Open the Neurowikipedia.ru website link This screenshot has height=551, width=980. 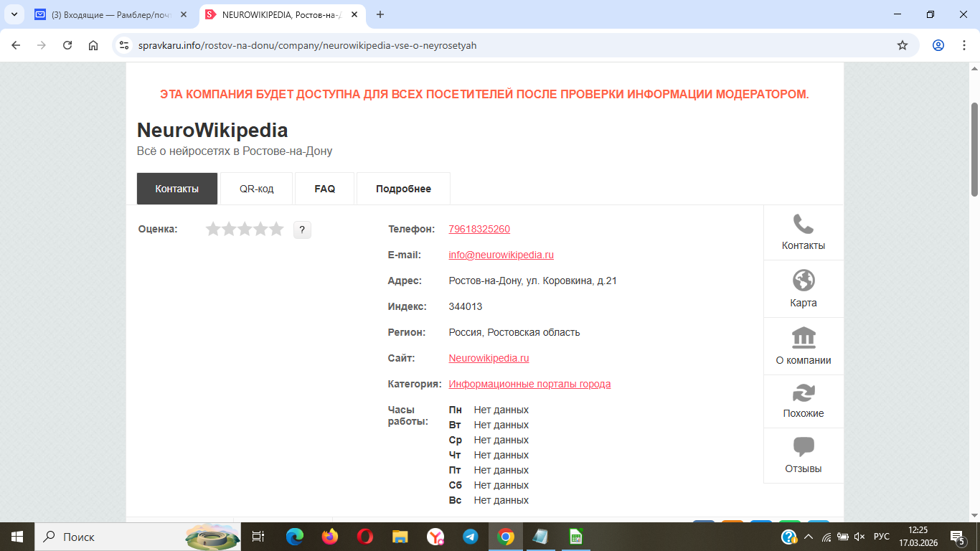pyautogui.click(x=489, y=359)
